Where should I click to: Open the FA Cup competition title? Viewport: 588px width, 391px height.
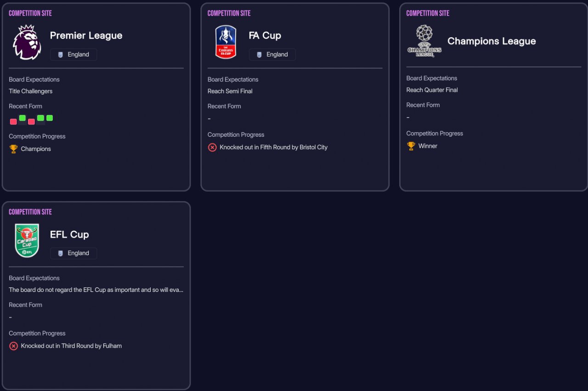point(265,36)
